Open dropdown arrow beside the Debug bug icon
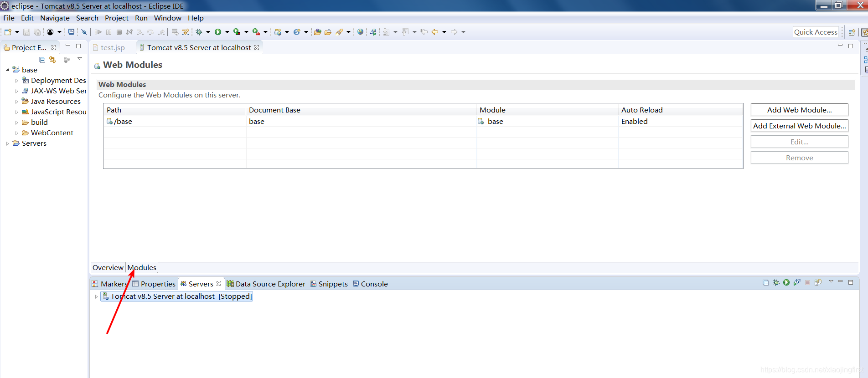 (x=208, y=32)
